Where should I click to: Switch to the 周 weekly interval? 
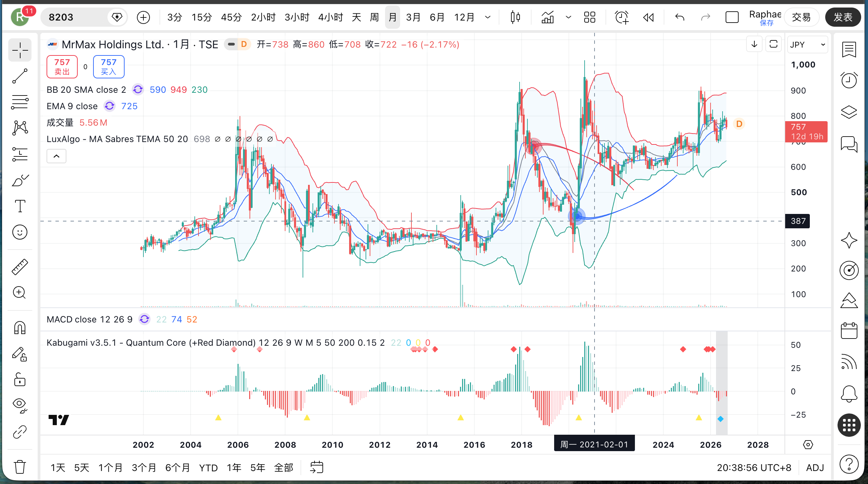(x=374, y=17)
